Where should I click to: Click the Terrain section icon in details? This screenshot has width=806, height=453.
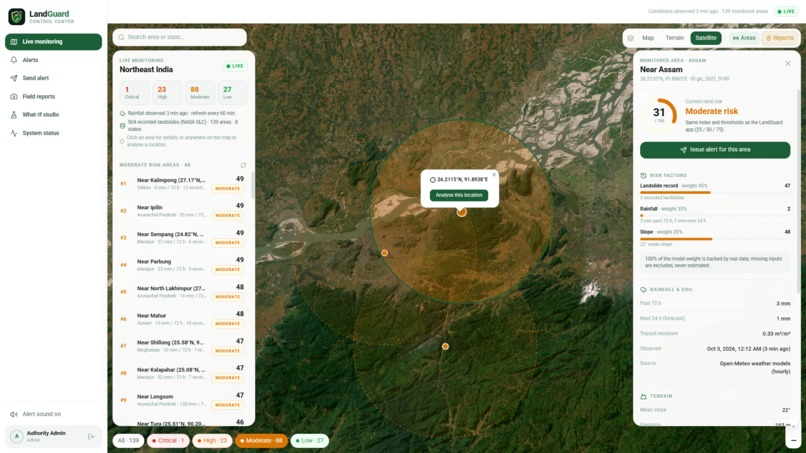point(644,396)
